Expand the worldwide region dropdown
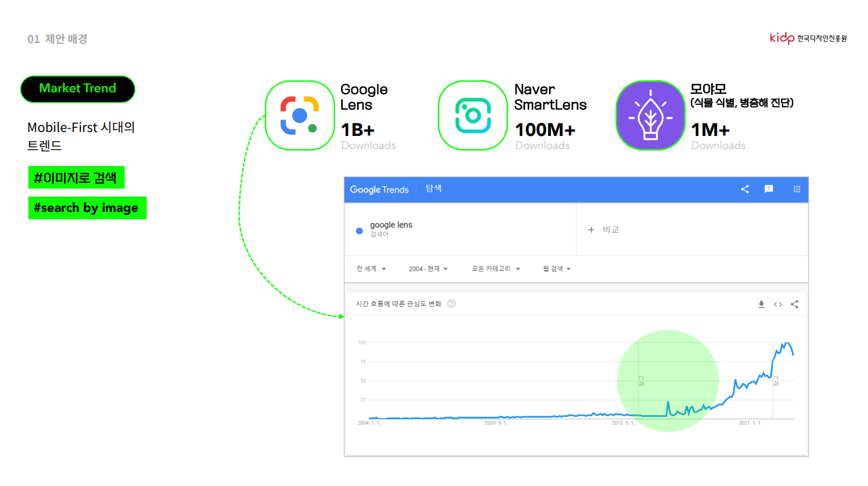 [371, 269]
